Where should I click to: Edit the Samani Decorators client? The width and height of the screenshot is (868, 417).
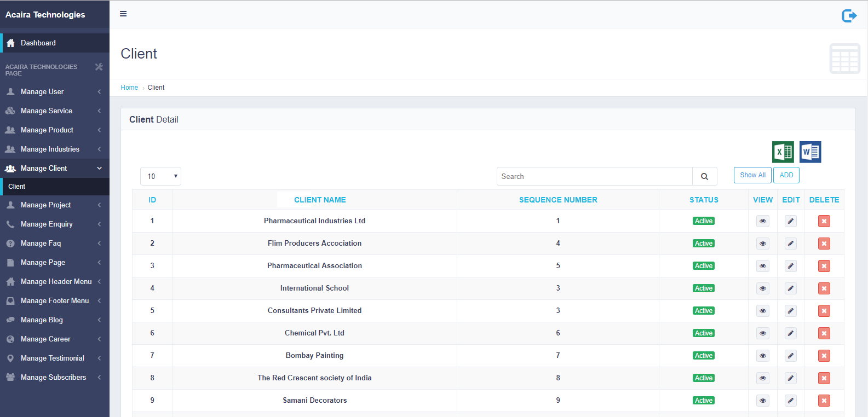790,401
